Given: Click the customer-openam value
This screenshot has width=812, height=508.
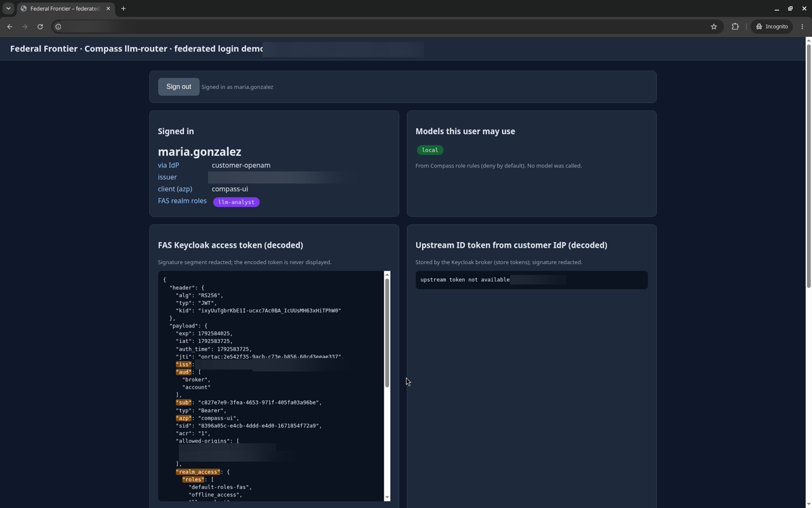Looking at the screenshot, I should point(241,165).
